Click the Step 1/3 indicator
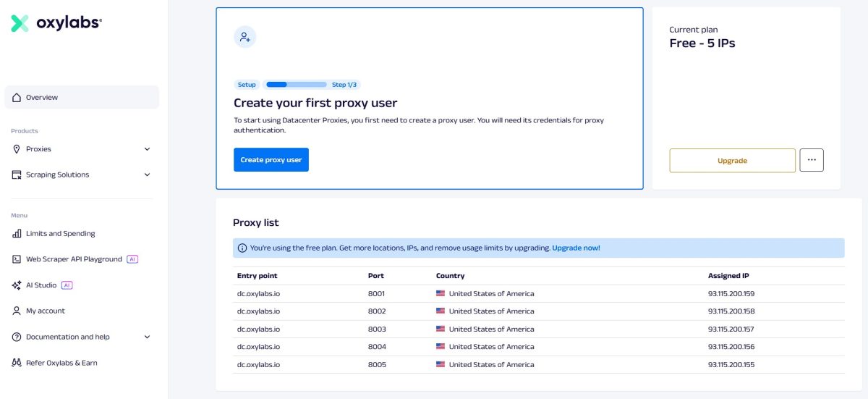The image size is (868, 399). 344,85
